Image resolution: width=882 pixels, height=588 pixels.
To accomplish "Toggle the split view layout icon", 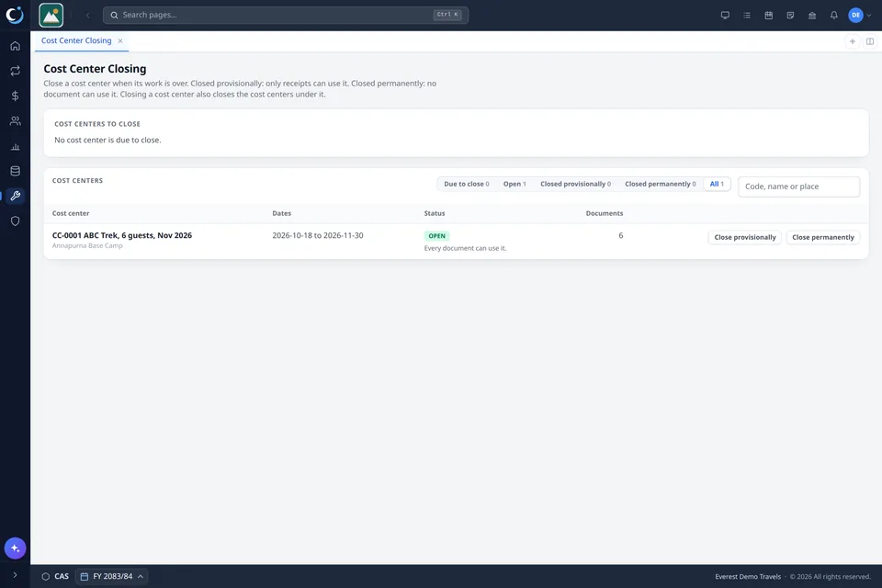I will coord(870,41).
